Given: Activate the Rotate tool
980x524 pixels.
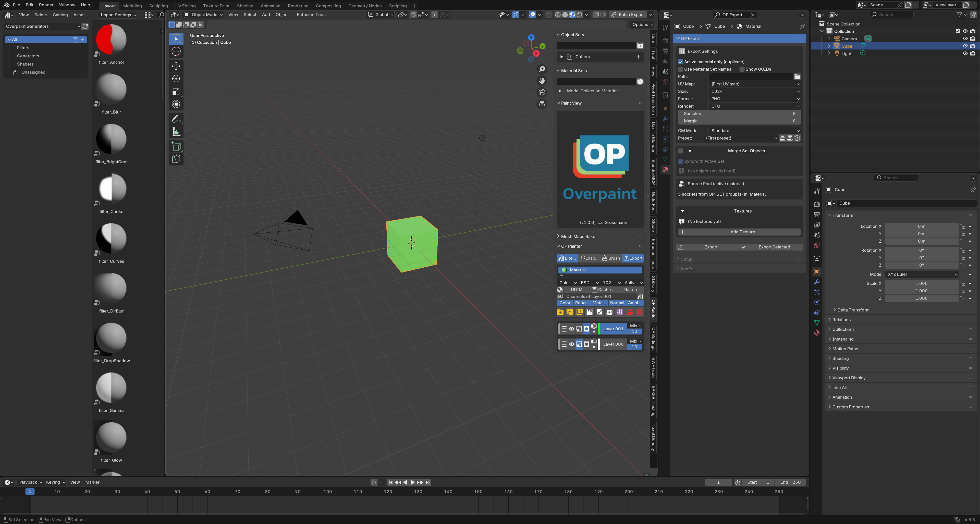Looking at the screenshot, I should tap(176, 79).
